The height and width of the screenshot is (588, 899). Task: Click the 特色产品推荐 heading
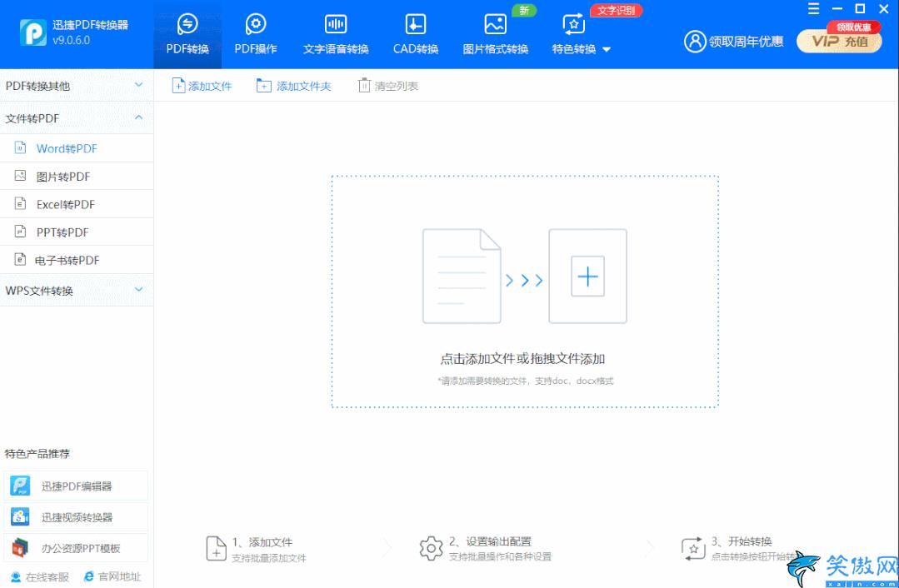[x=37, y=454]
